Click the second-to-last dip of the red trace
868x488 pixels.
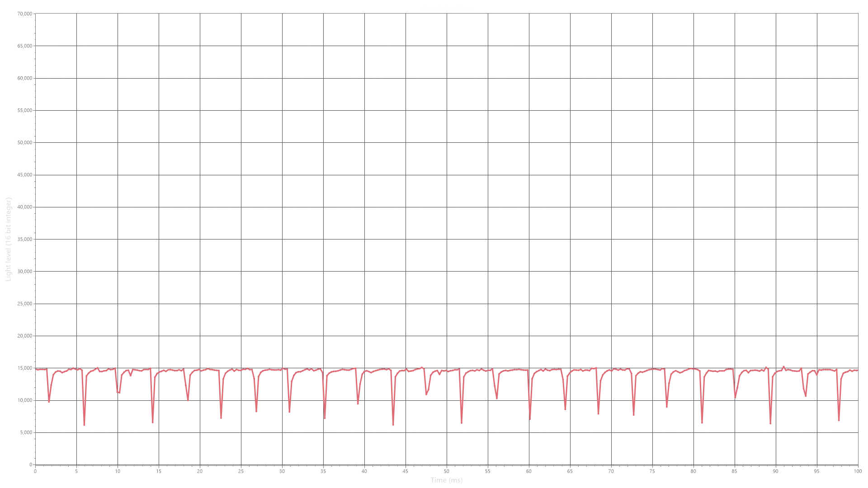coord(806,395)
